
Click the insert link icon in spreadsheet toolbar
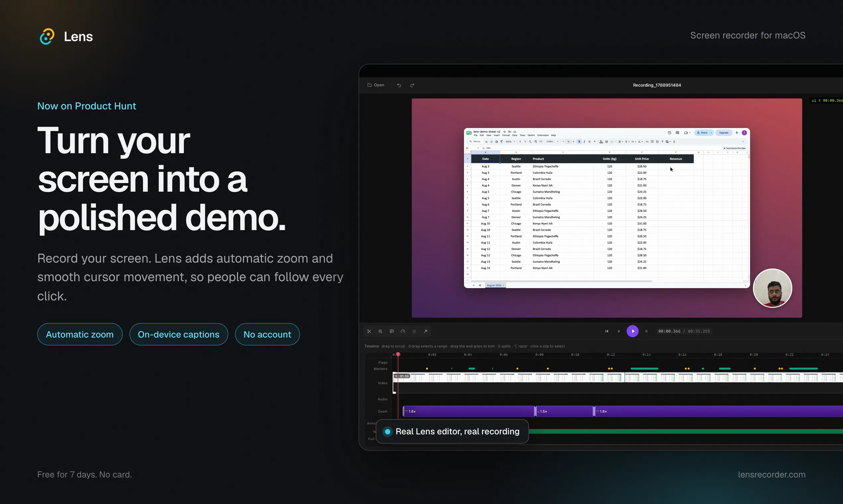click(x=647, y=142)
